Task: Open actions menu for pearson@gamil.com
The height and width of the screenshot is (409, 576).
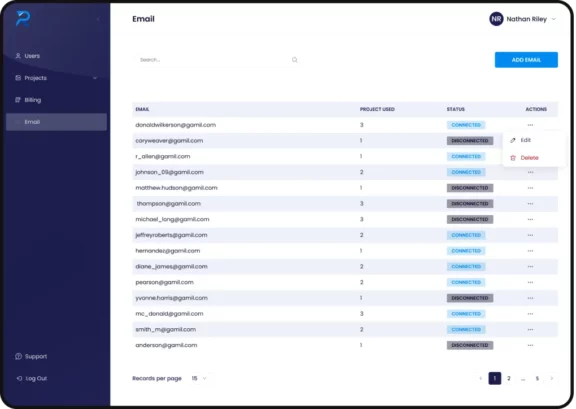Action: click(530, 283)
